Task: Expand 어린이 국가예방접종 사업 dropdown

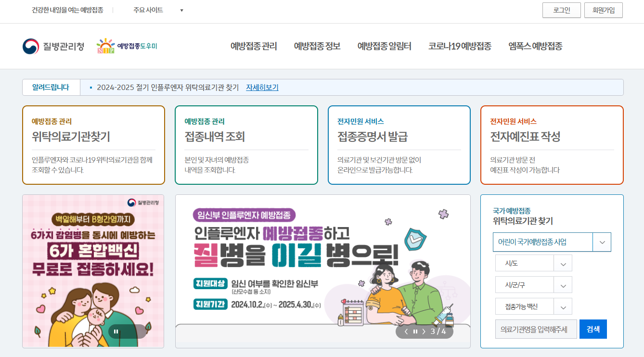Action: pyautogui.click(x=552, y=242)
